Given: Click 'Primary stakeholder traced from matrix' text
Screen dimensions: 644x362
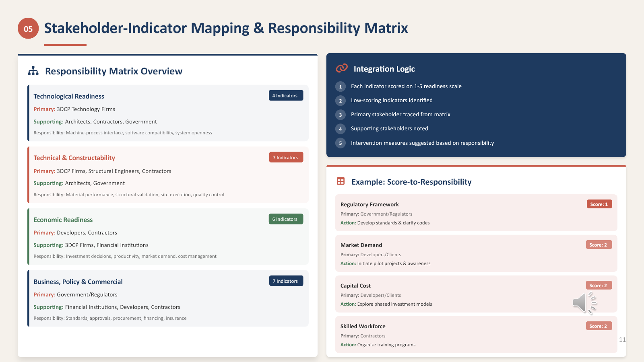Looking at the screenshot, I should pyautogui.click(x=400, y=114).
